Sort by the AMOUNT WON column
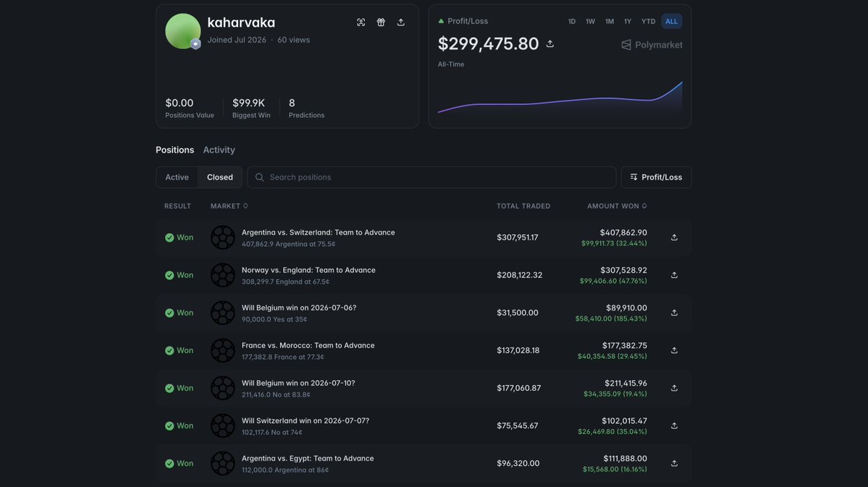Screen dimensions: 868x487 [x=617, y=206]
